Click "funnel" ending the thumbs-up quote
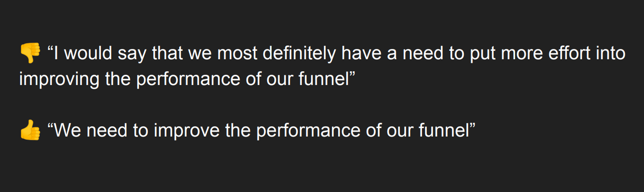 point(444,131)
